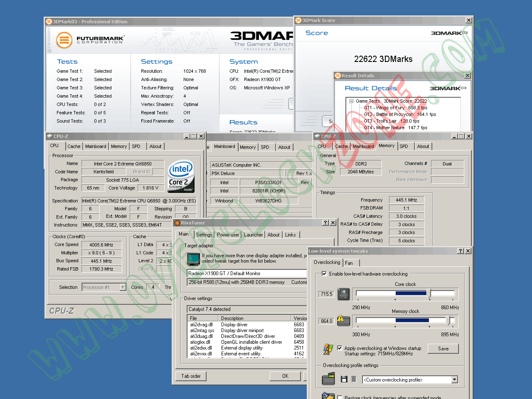Click the 3DMARK03 logo in Result Details
The image size is (532, 399).
click(448, 89)
